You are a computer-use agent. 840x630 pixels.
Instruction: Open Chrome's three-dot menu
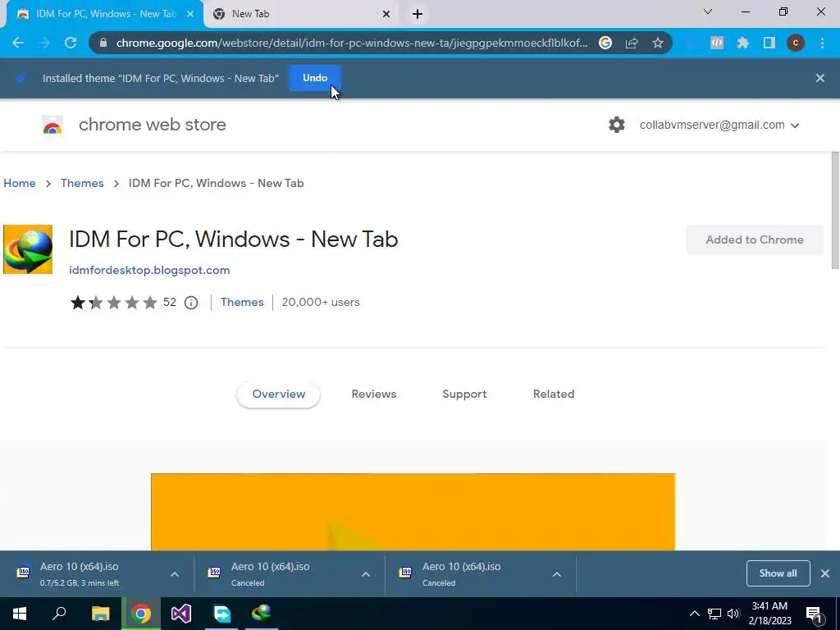tap(822, 43)
